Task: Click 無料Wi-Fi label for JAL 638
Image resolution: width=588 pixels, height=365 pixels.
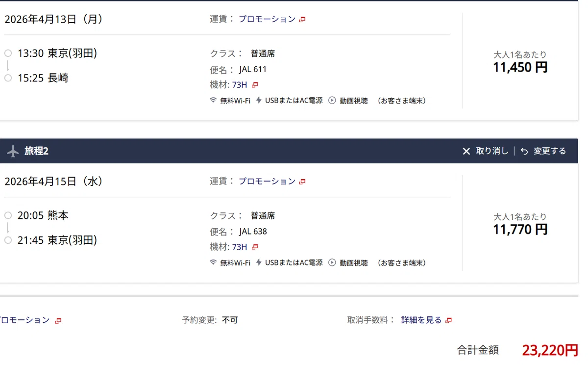Action: [x=235, y=262]
